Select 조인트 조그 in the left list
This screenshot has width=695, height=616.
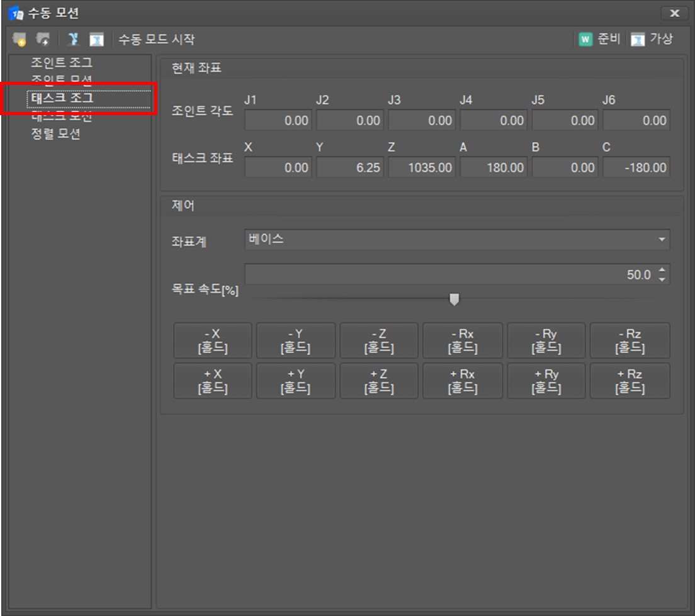[62, 62]
